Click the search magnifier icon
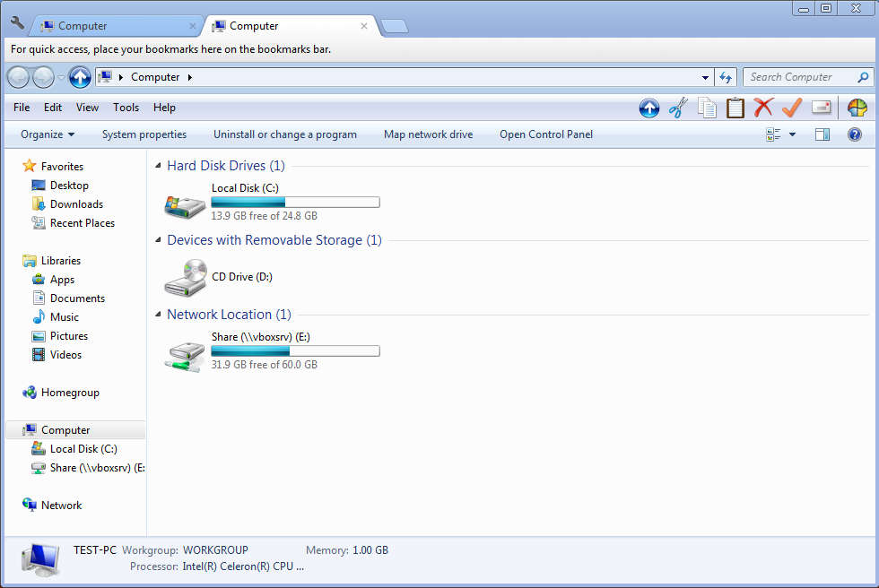Image resolution: width=879 pixels, height=588 pixels. click(x=863, y=77)
